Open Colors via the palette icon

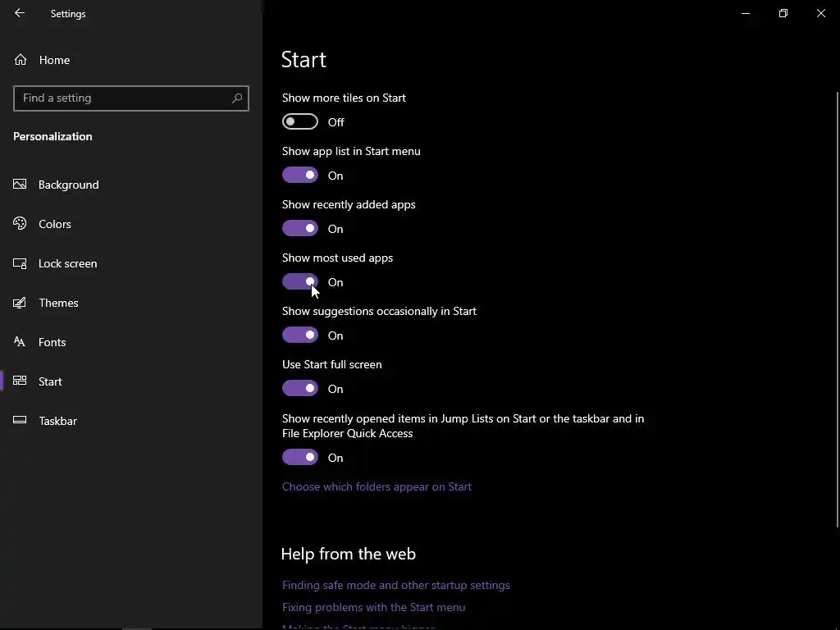(21, 224)
